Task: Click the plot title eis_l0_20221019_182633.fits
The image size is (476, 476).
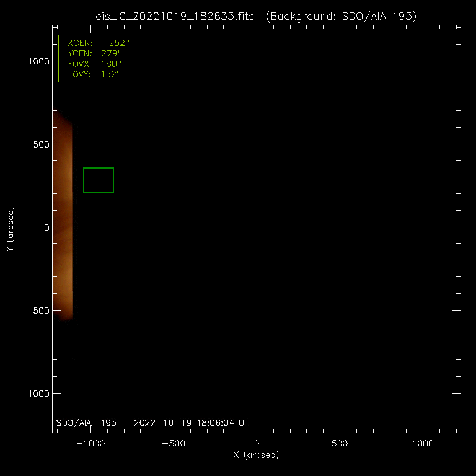Action: (175, 16)
